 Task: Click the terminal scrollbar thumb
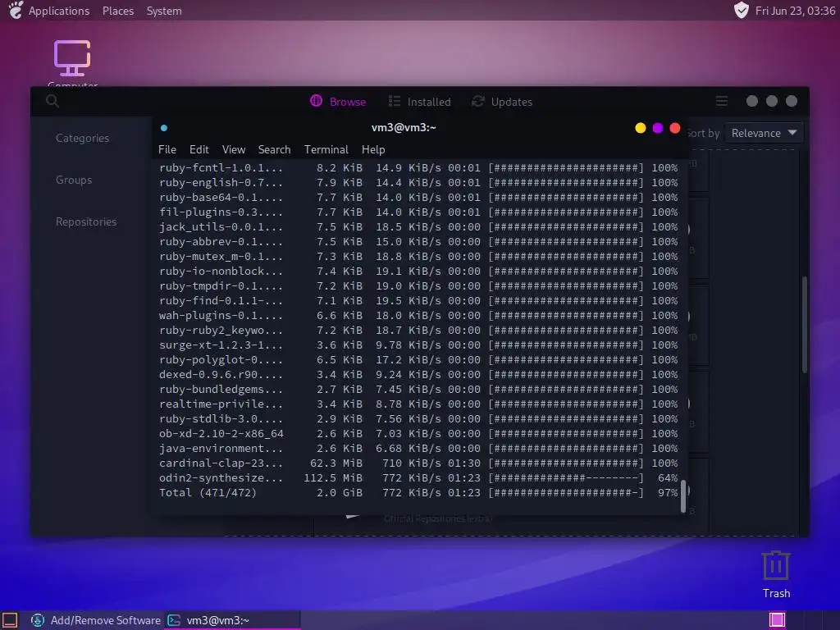[x=683, y=496]
